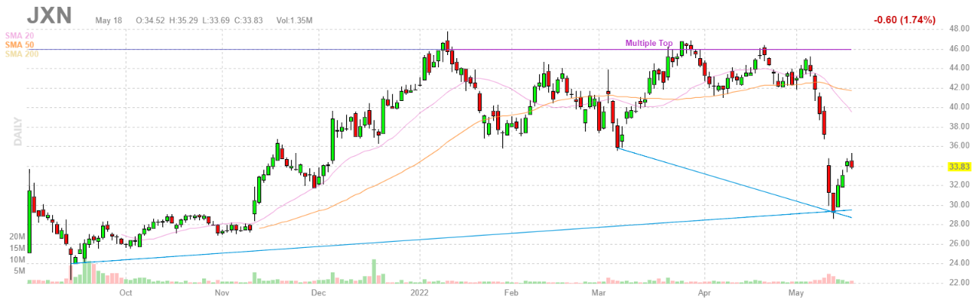Click the 20M volume scale label
This screenshot has height=306, width=980.
click(x=17, y=238)
